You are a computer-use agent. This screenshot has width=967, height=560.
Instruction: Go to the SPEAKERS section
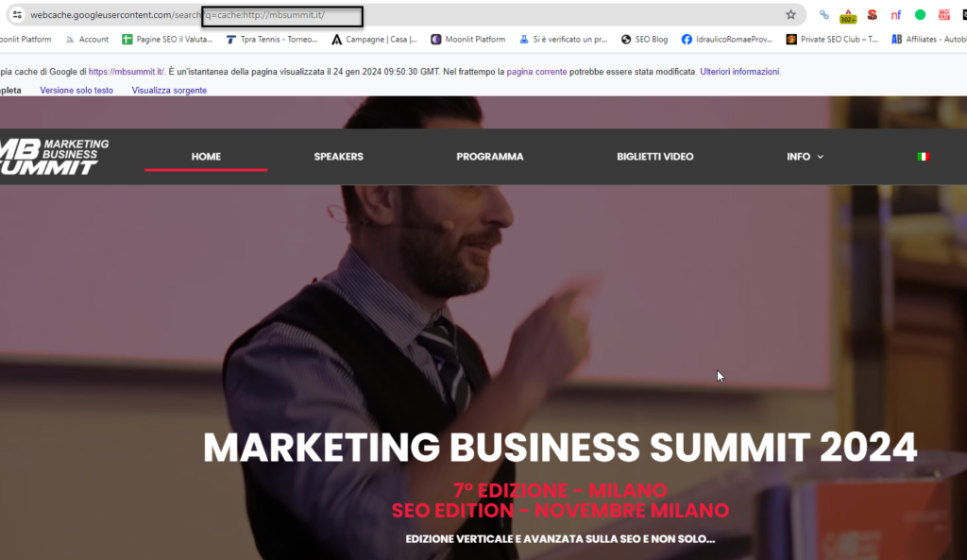pyautogui.click(x=339, y=157)
